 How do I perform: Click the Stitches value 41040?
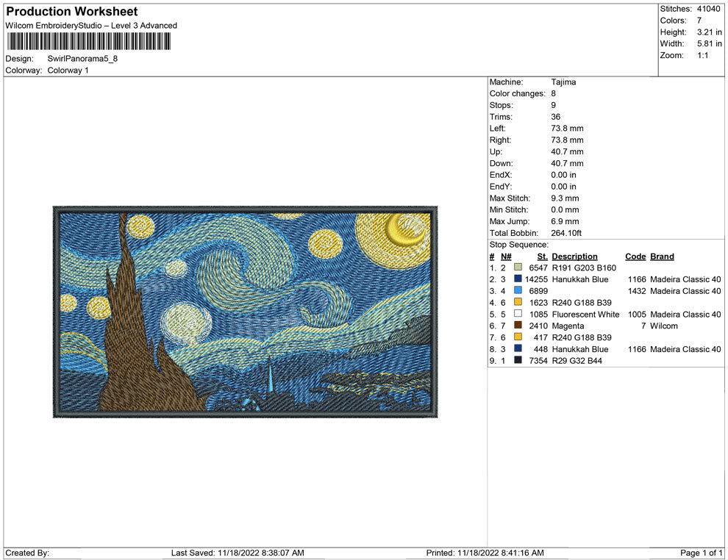(x=708, y=9)
